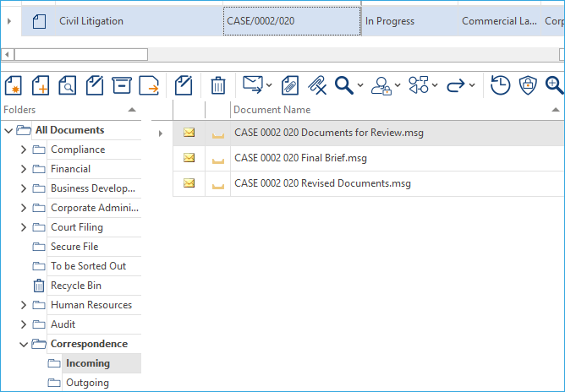Click the new document icon with orange star
Image resolution: width=565 pixels, height=392 pixels.
[x=14, y=85]
